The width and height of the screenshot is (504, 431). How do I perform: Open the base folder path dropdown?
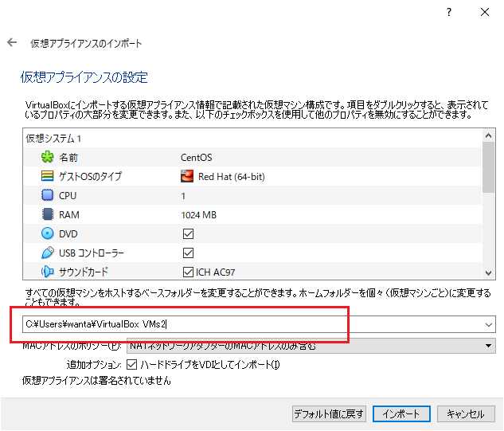coord(489,324)
